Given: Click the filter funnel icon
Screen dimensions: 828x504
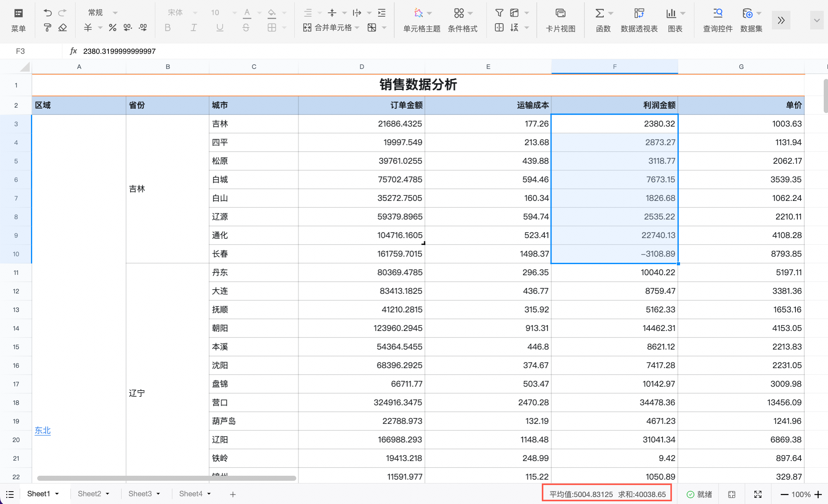Looking at the screenshot, I should pyautogui.click(x=499, y=13).
